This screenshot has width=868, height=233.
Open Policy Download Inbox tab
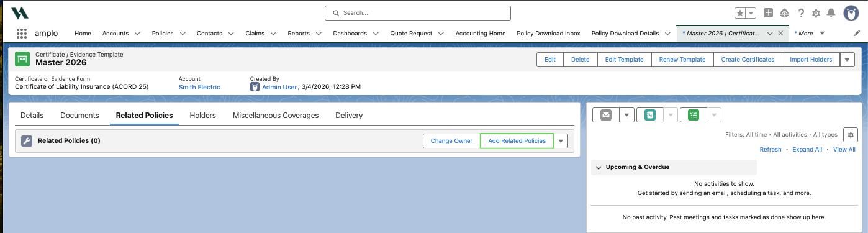coord(548,34)
